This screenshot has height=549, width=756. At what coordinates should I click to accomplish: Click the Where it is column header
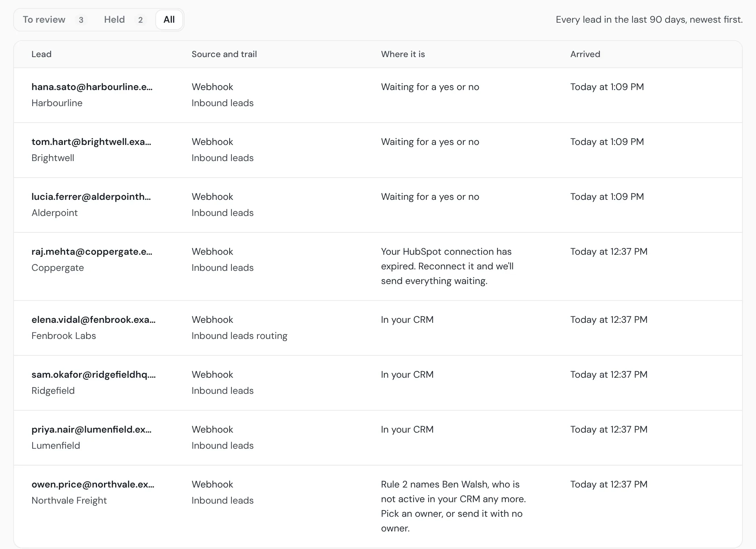(x=403, y=54)
